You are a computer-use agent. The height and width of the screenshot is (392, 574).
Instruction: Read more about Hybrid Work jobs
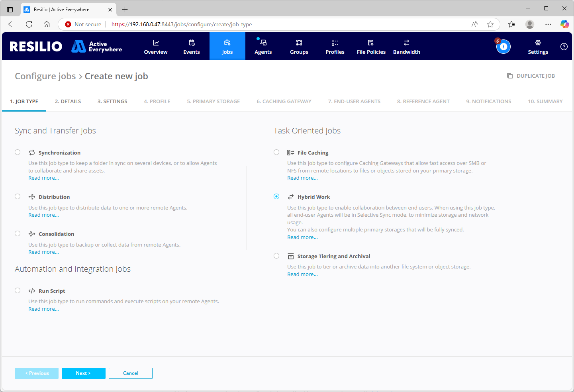coord(302,237)
